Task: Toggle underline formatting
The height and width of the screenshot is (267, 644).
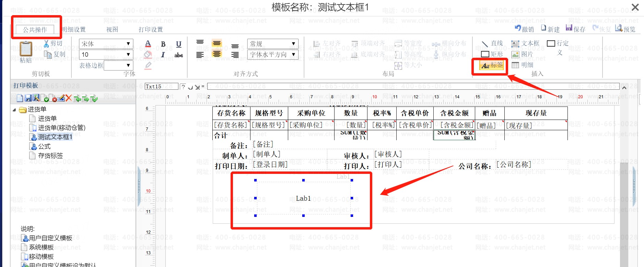Action: click(179, 44)
